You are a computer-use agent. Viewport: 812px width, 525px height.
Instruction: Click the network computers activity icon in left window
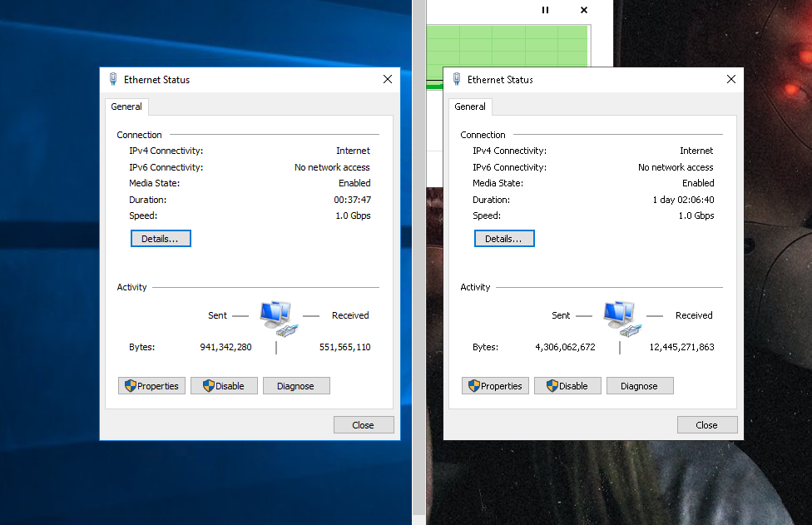tap(279, 319)
